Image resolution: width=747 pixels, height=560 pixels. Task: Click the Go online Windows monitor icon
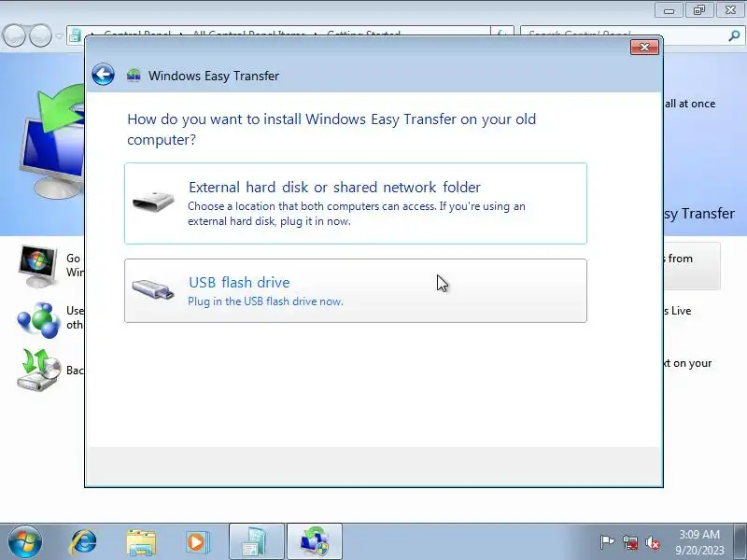point(37,266)
